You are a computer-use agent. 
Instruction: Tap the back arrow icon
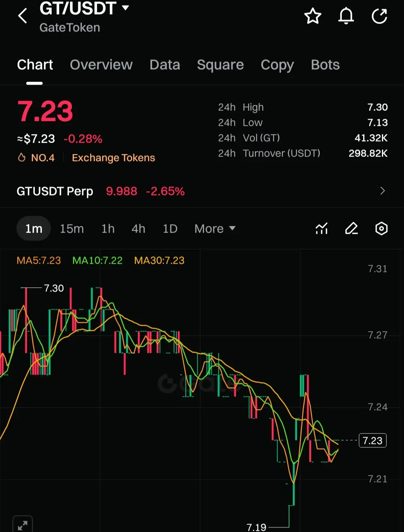(x=22, y=16)
